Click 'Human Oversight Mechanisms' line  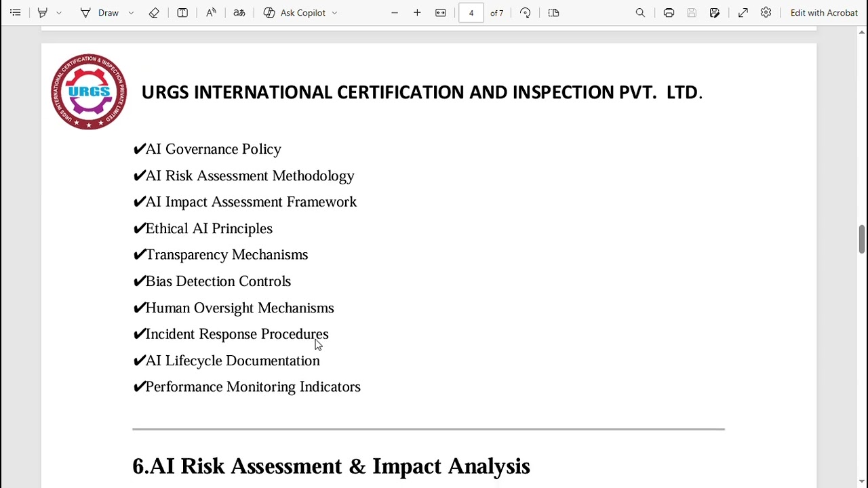click(234, 308)
